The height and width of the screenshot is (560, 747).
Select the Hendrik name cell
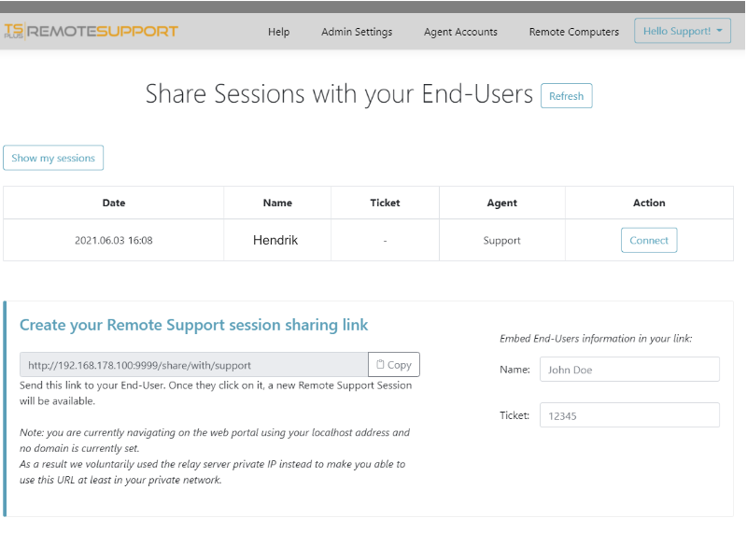coord(275,240)
